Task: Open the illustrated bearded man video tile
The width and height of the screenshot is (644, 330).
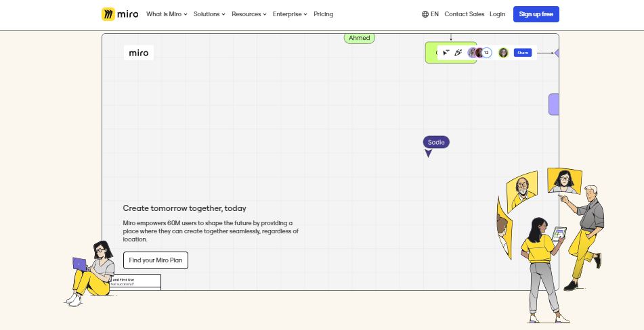Action: [x=522, y=191]
